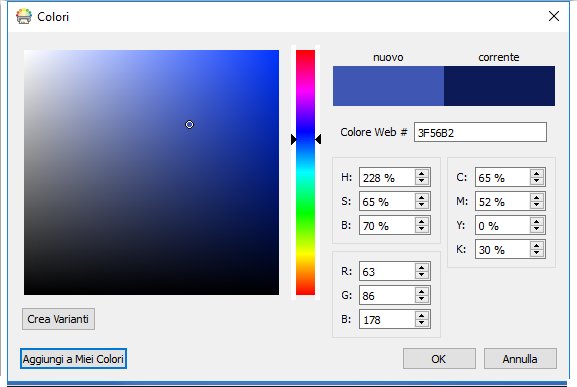Click the S saturation value field

click(387, 201)
